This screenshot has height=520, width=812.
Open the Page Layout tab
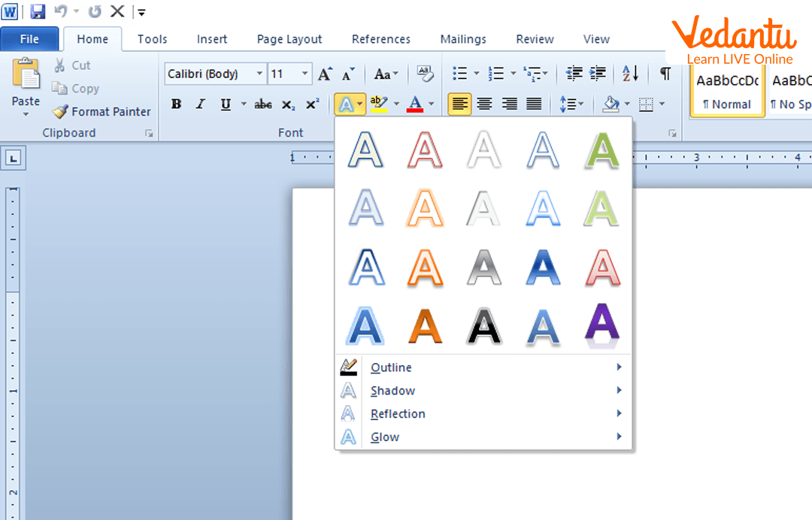coord(289,39)
